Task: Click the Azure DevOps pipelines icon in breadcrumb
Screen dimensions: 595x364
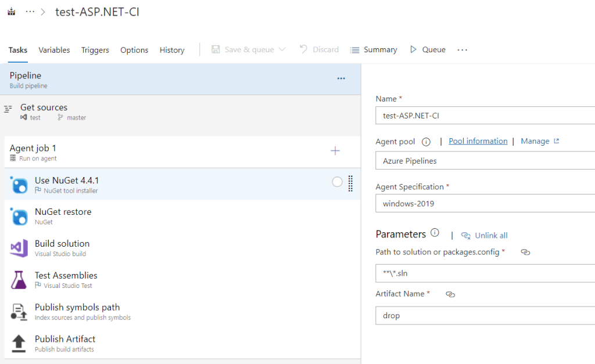Action: click(x=12, y=12)
